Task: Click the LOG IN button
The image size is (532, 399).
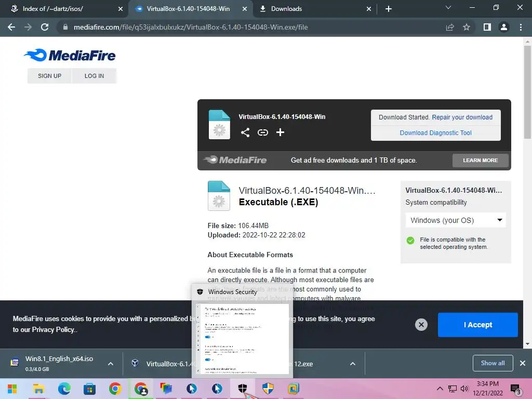Action: coord(95,76)
